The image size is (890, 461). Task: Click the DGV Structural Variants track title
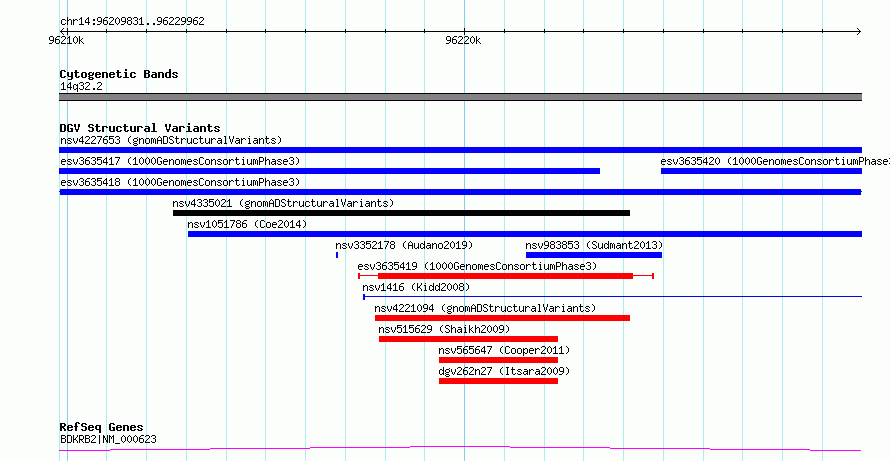click(x=140, y=128)
